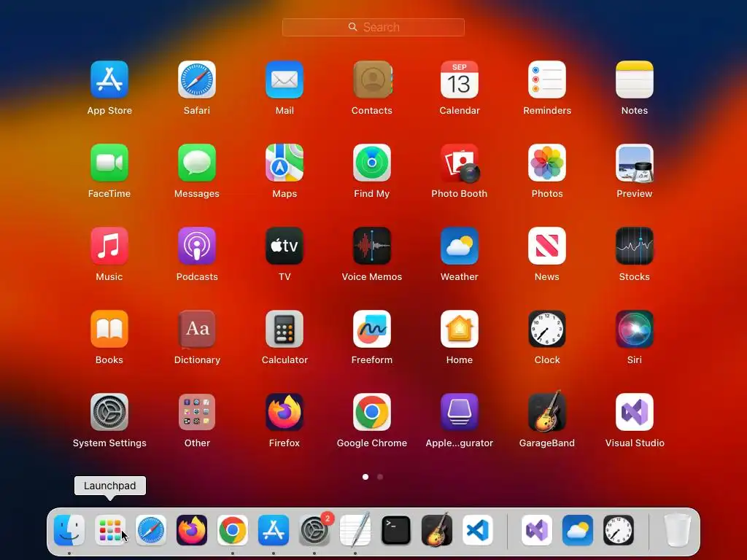This screenshot has height=560, width=747.
Task: Open the Stocks app
Action: pos(635,246)
